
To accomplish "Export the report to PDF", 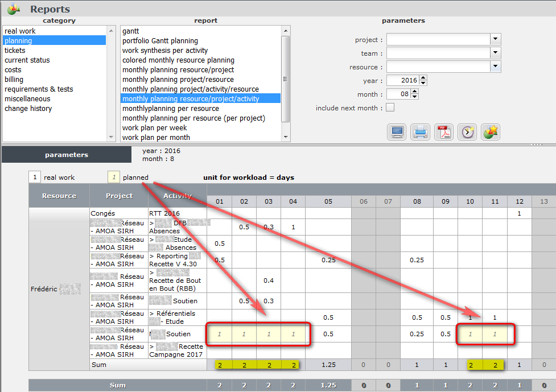I will [443, 132].
